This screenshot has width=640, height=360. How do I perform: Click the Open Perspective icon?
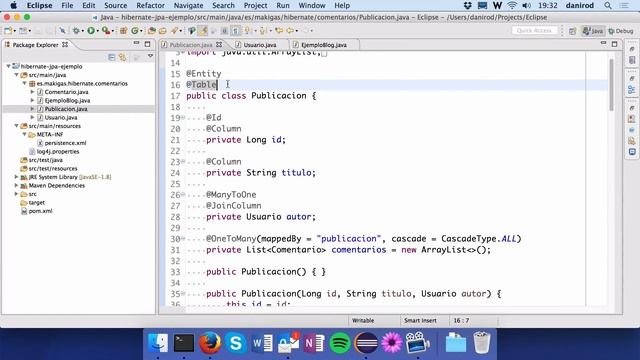click(x=573, y=31)
